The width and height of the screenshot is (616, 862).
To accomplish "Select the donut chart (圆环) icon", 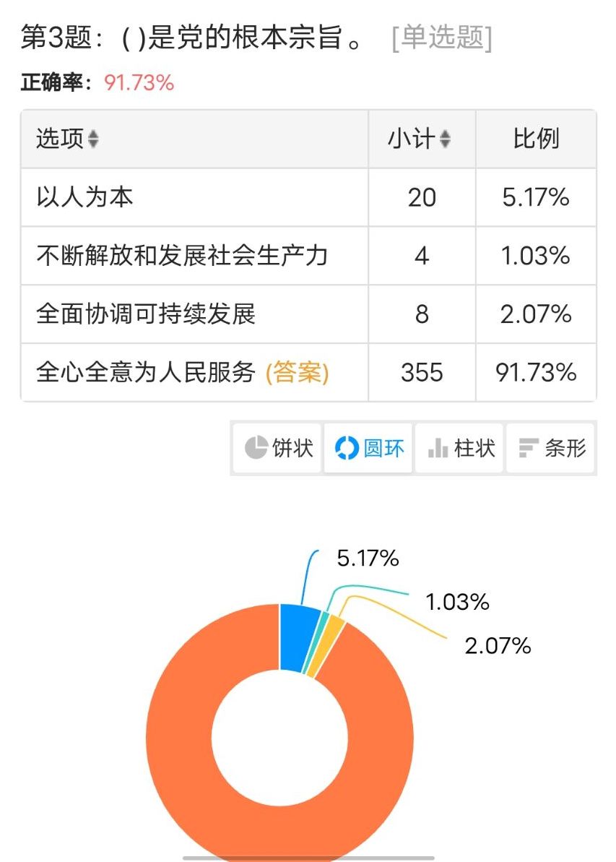I will point(347,448).
